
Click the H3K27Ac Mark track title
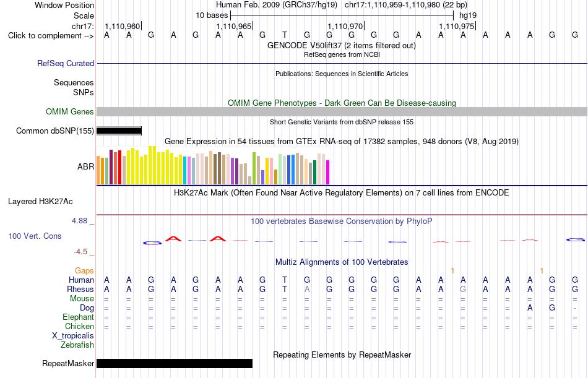[342, 193]
